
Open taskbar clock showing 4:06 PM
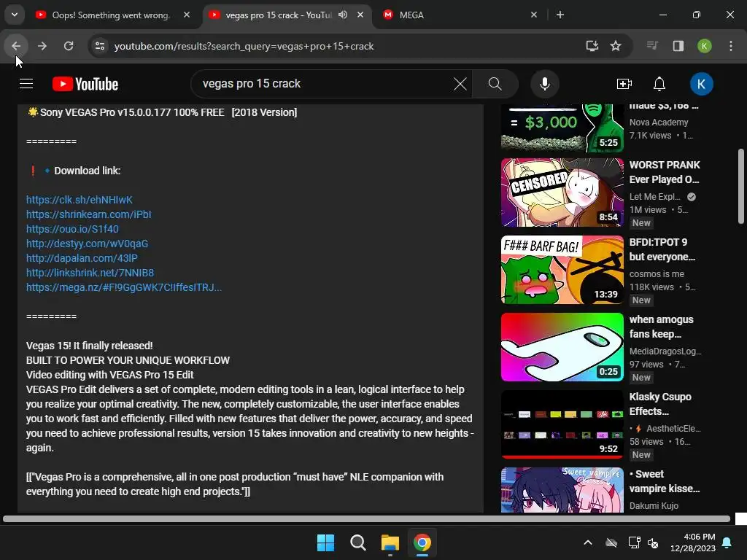coord(693,542)
